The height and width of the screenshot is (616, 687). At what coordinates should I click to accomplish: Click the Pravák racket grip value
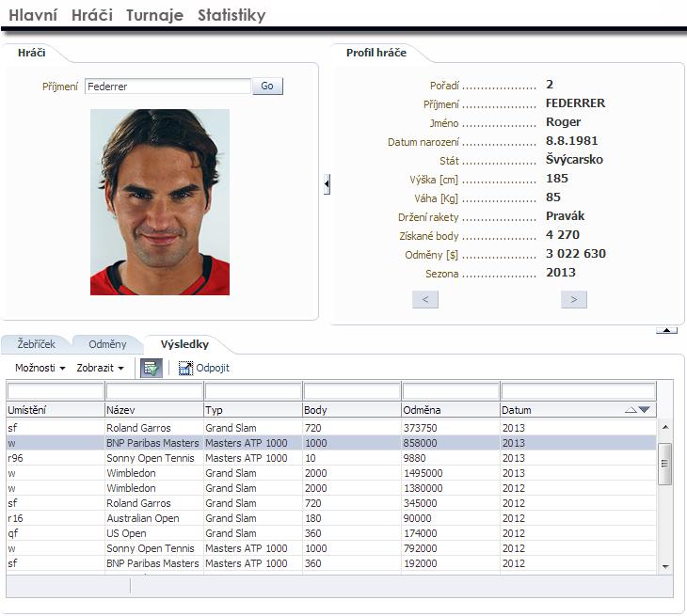566,216
